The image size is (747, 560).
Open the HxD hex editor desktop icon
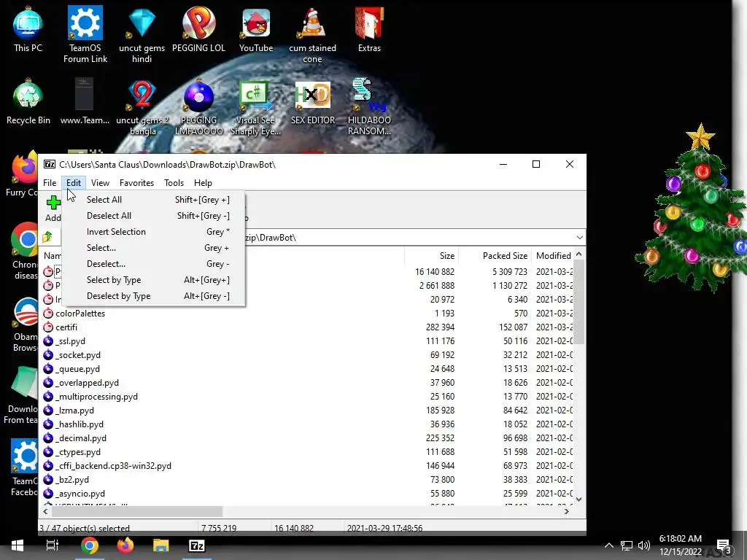click(312, 102)
